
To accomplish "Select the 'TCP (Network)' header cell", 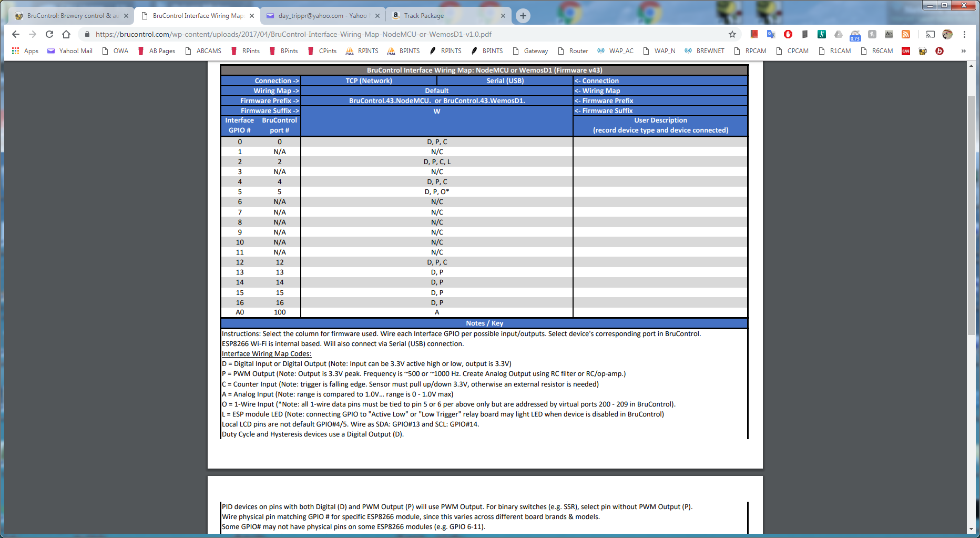I will point(369,80).
